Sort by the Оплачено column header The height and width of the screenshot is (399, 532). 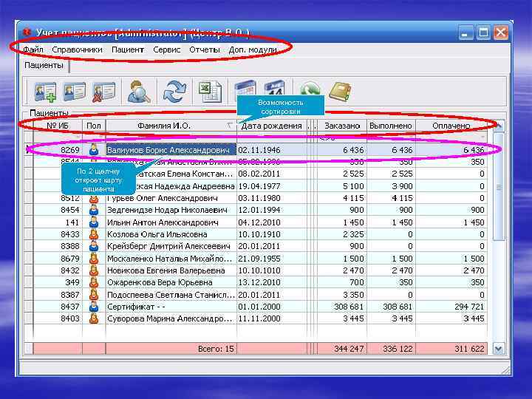[451, 126]
